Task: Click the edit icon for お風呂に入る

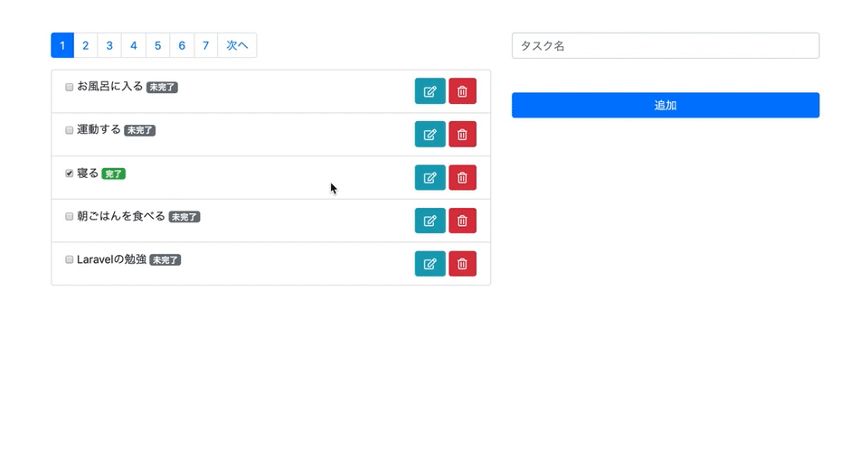Action: pyautogui.click(x=429, y=91)
